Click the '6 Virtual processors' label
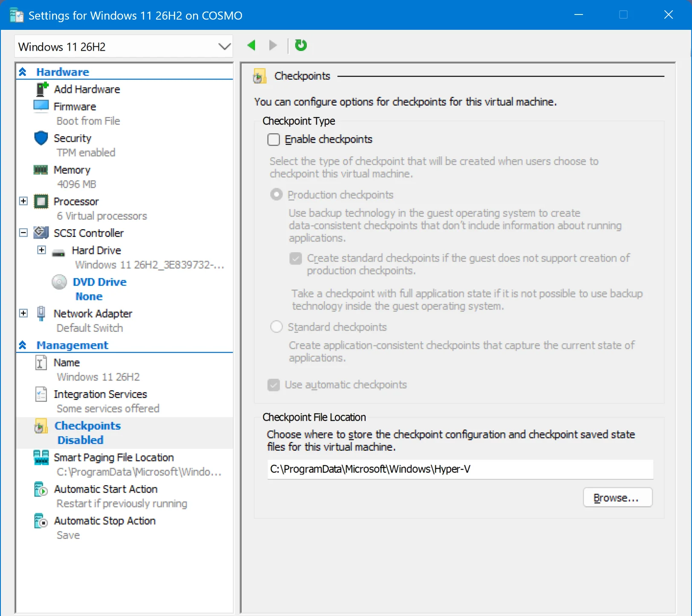Viewport: 692px width, 616px height. [x=102, y=216]
